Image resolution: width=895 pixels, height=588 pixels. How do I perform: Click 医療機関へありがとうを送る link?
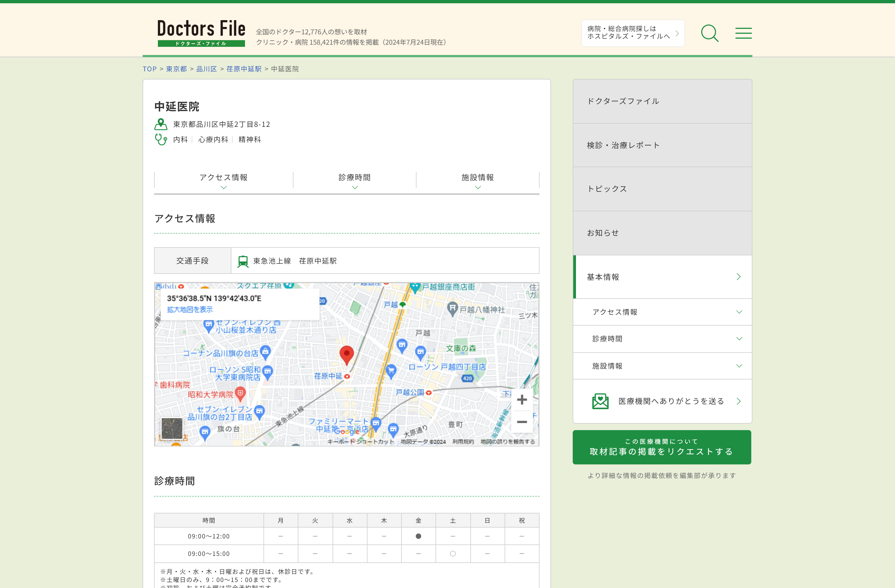662,401
